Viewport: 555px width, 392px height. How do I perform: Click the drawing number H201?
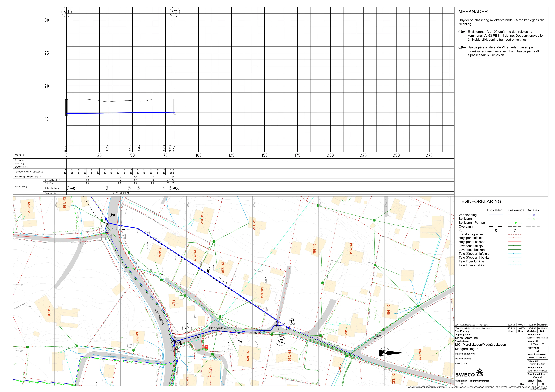(x=523, y=384)
